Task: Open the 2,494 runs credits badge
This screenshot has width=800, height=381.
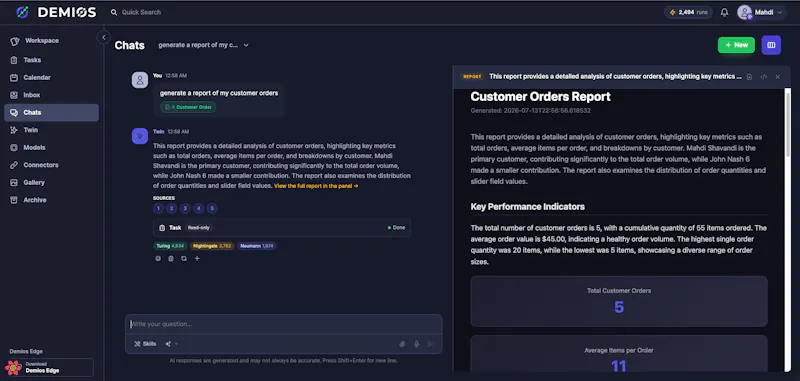Action: tap(688, 12)
